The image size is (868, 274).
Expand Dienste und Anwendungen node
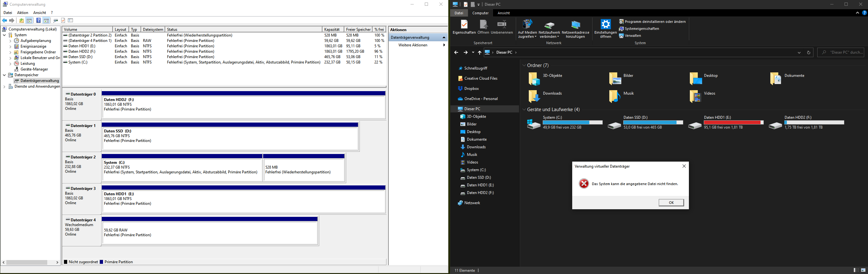[4, 87]
